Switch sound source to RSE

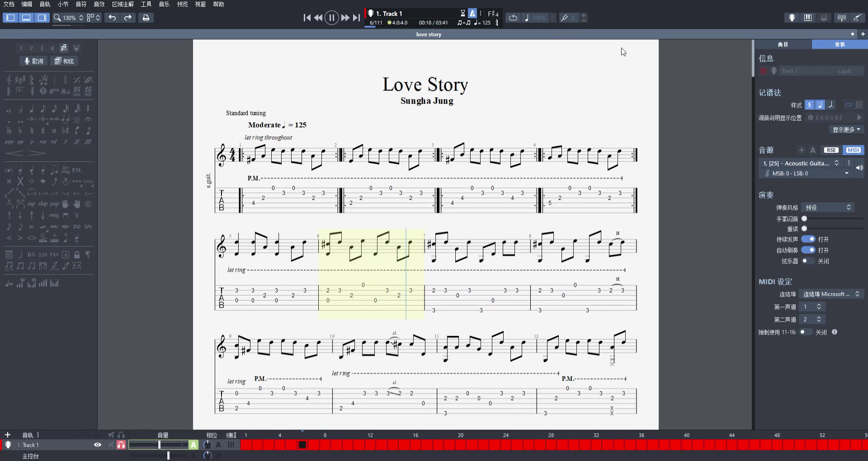click(831, 150)
